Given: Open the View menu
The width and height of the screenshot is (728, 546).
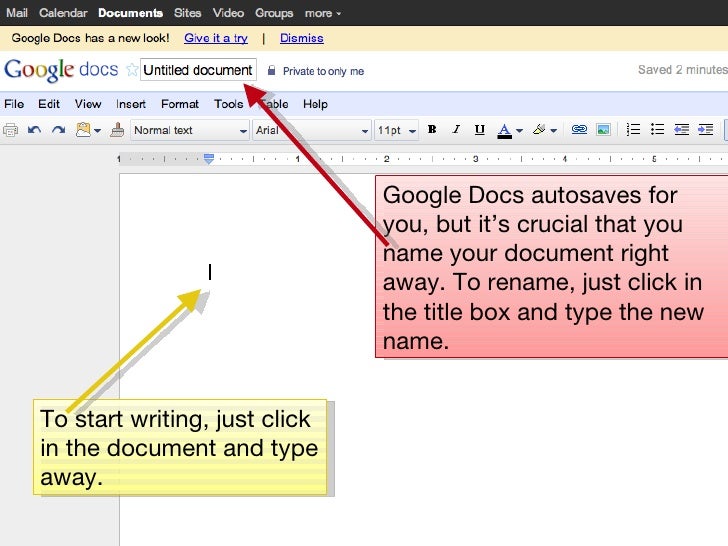Looking at the screenshot, I should 88,104.
